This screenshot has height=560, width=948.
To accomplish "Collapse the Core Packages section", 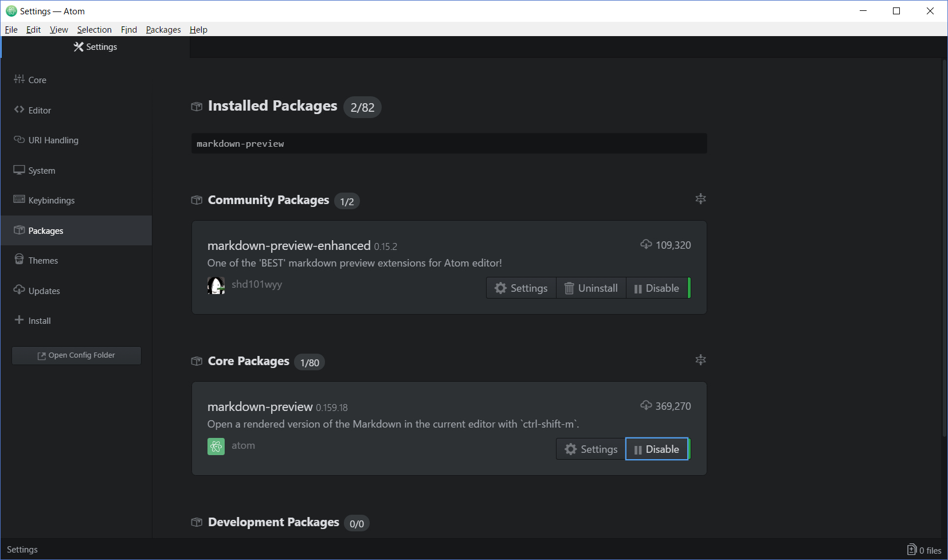I will pos(701,359).
